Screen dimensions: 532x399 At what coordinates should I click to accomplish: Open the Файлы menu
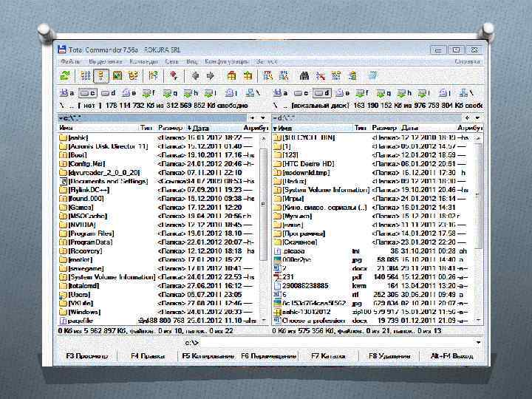point(70,61)
